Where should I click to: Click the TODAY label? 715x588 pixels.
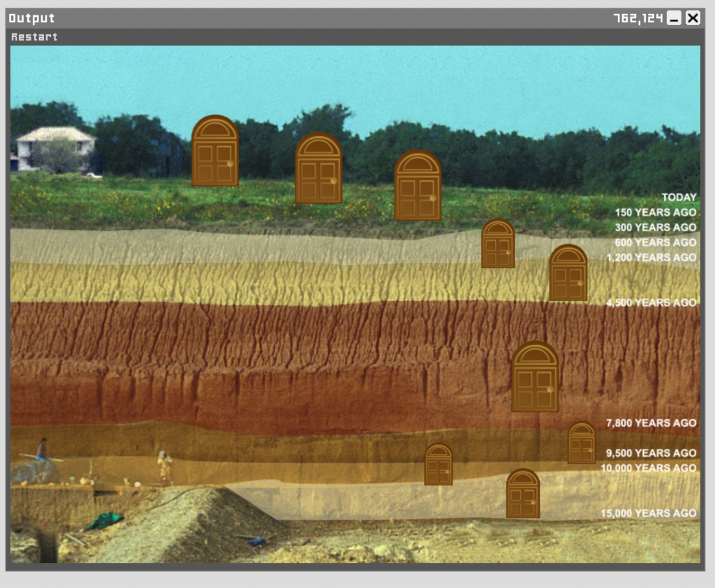pyautogui.click(x=679, y=197)
